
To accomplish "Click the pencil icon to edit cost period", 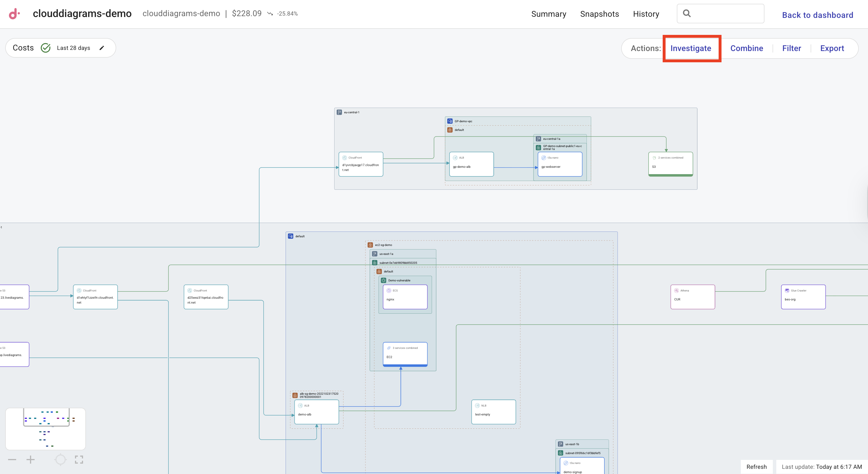I will 102,48.
